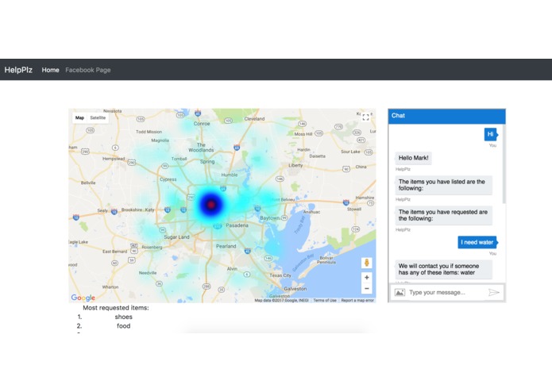This screenshot has height=392, width=552.
Task: Zoom out on the map
Action: tap(367, 289)
